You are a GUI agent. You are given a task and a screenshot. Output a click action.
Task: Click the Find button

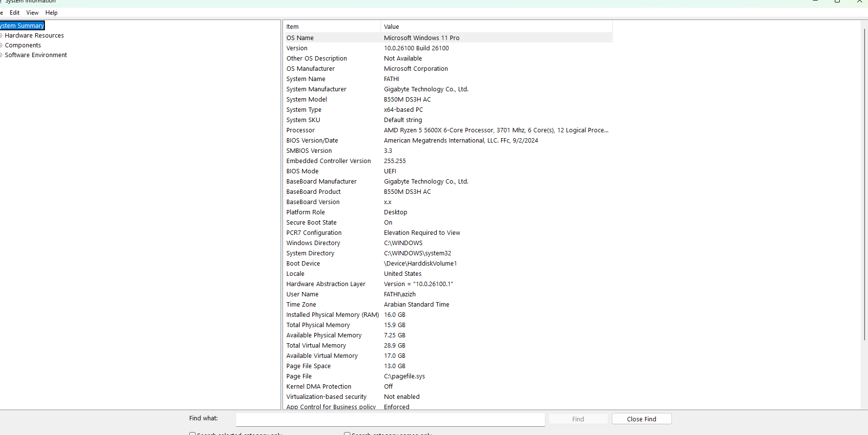578,419
